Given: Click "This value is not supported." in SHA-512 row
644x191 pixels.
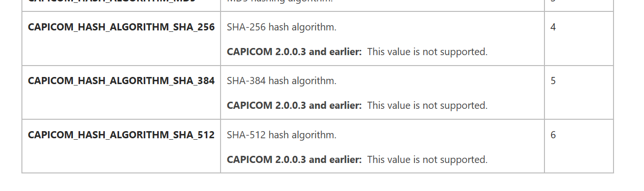Looking at the screenshot, I should coord(427,160).
